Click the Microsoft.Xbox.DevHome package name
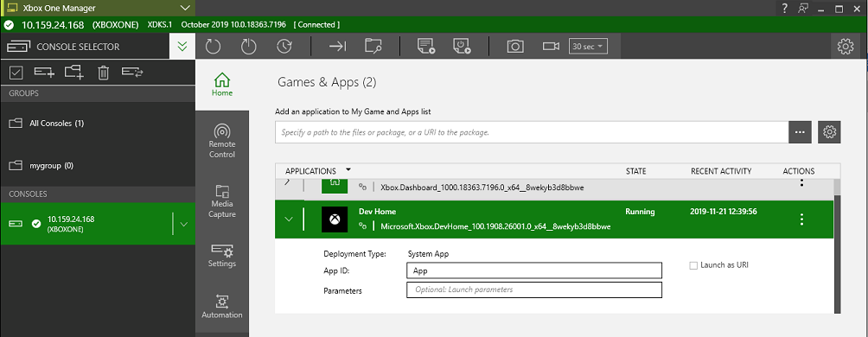 click(496, 226)
